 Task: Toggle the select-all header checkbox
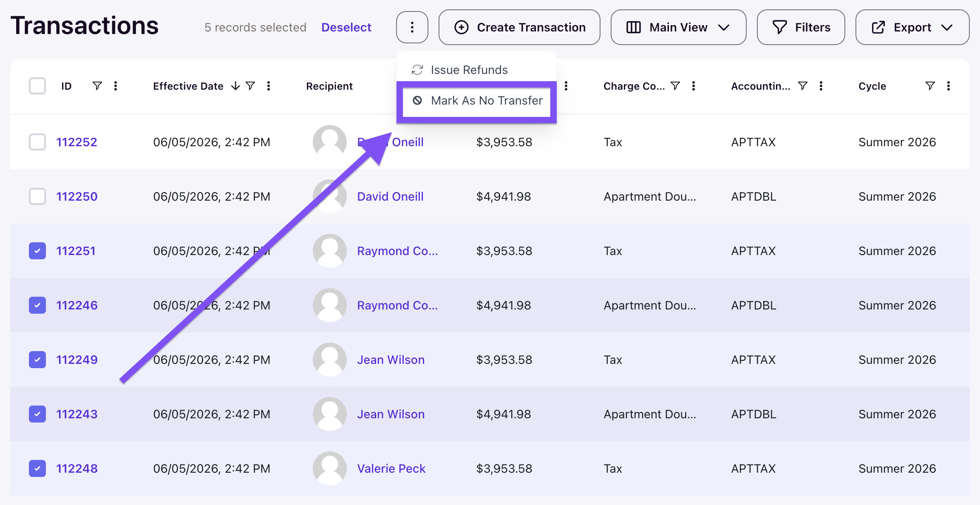point(37,86)
